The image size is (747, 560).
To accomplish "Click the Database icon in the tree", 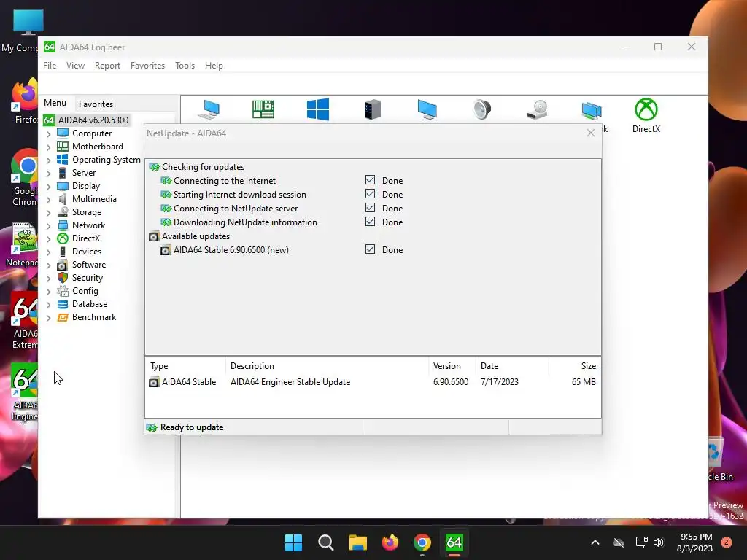I will (x=63, y=304).
